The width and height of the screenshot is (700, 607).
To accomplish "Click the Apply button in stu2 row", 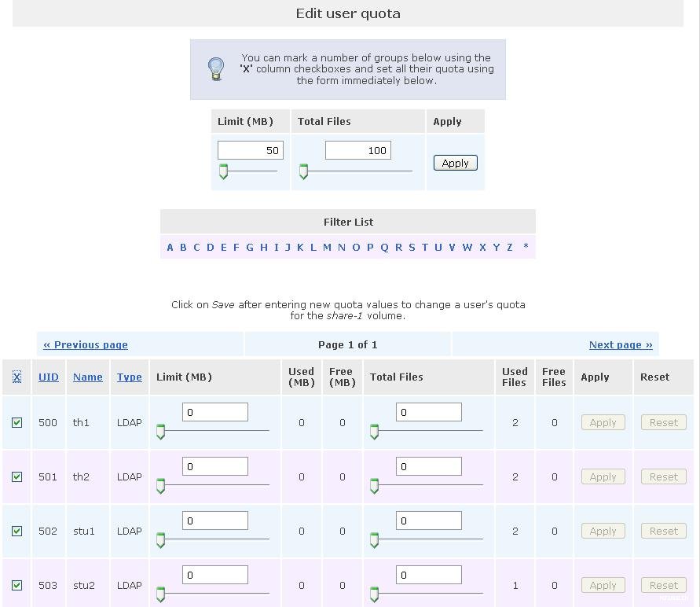I will 603,585.
